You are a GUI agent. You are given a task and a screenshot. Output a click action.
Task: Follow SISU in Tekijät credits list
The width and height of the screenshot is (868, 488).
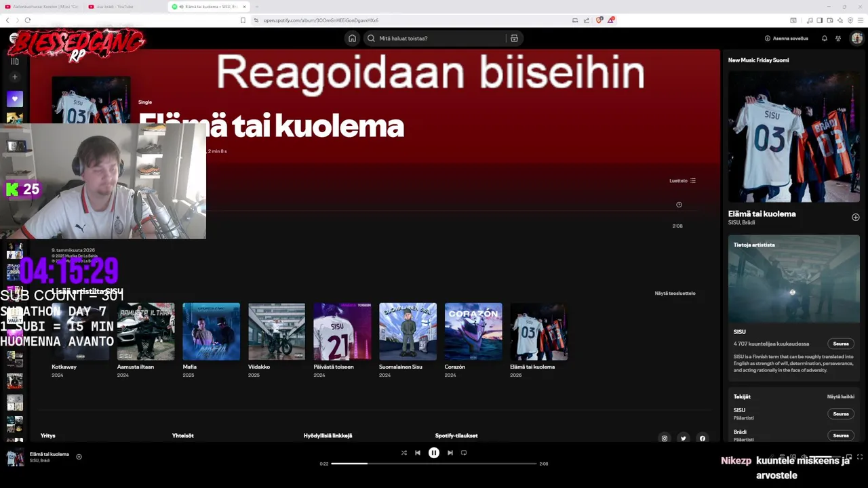pyautogui.click(x=841, y=413)
